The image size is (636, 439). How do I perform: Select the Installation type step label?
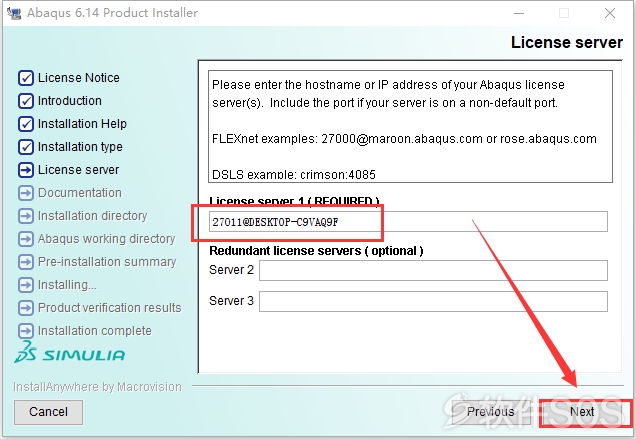point(80,147)
